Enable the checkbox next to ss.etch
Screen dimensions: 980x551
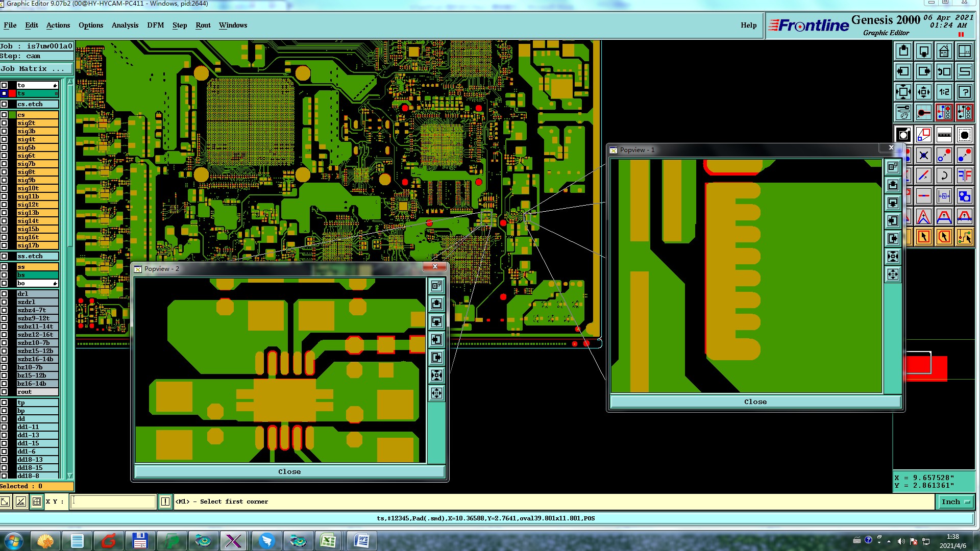[4, 256]
